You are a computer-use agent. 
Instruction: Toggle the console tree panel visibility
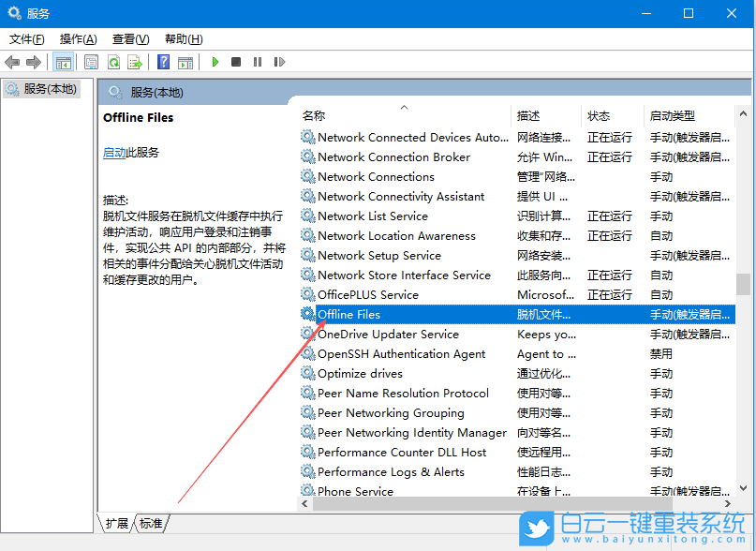(64, 62)
